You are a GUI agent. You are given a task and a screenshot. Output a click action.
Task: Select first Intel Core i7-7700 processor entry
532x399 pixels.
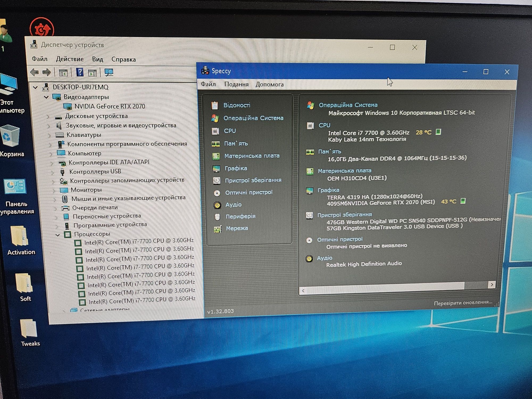pos(139,242)
